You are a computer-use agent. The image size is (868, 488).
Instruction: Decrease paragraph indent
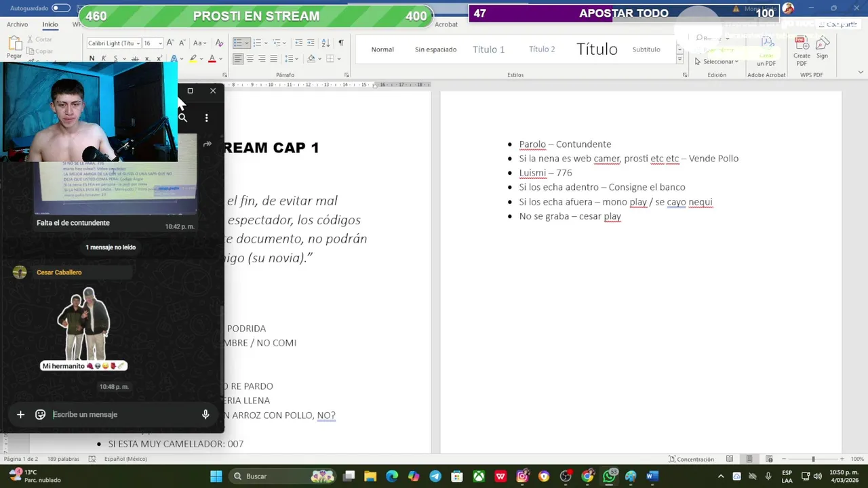299,43
